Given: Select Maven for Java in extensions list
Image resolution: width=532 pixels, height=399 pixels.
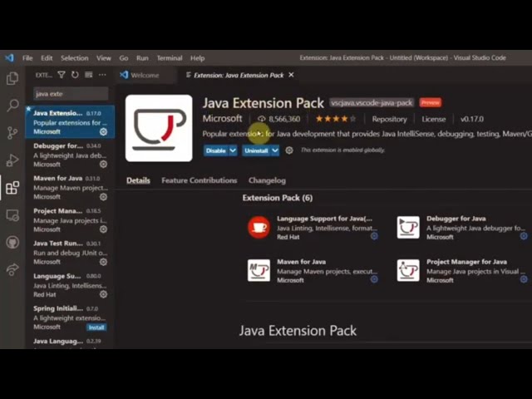Looking at the screenshot, I should tap(70, 188).
